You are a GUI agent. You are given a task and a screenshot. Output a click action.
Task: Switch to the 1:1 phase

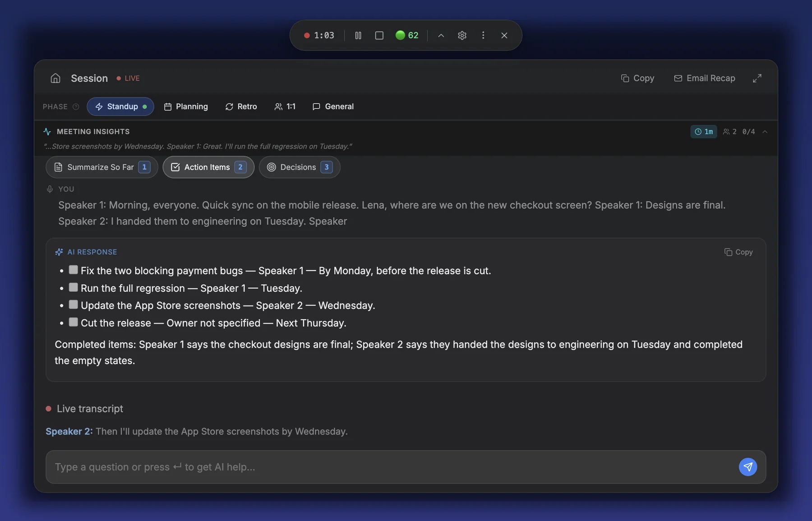click(285, 106)
